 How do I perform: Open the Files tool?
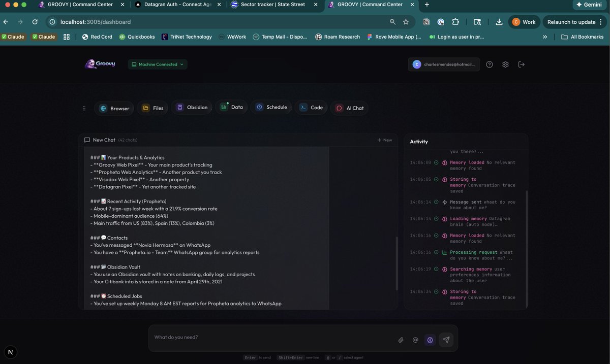(152, 108)
